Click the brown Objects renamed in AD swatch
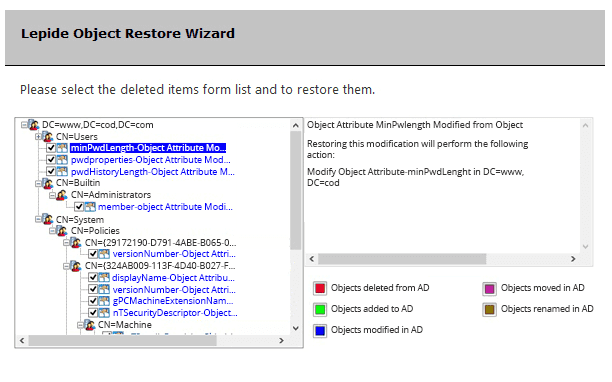 coord(489,309)
